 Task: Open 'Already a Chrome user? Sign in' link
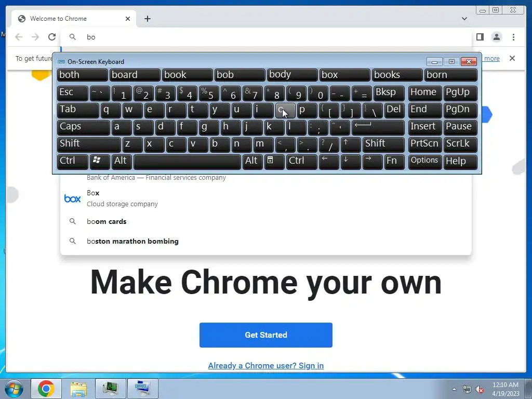[265, 365]
